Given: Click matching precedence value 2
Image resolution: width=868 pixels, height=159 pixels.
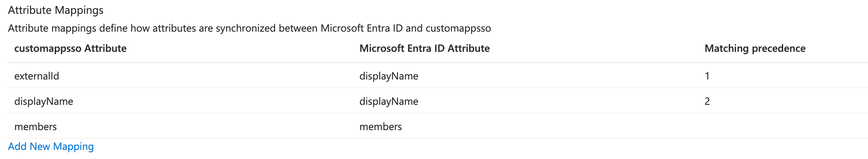Looking at the screenshot, I should [x=707, y=101].
